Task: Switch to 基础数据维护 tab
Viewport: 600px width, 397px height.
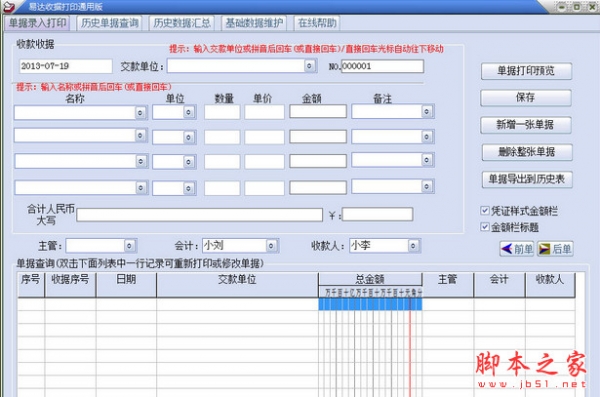Action: pos(254,23)
